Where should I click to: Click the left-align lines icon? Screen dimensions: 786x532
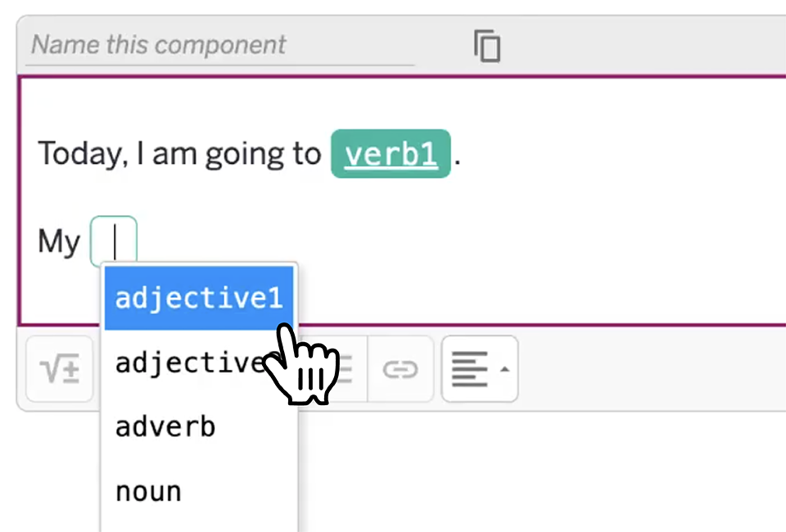[x=470, y=369]
